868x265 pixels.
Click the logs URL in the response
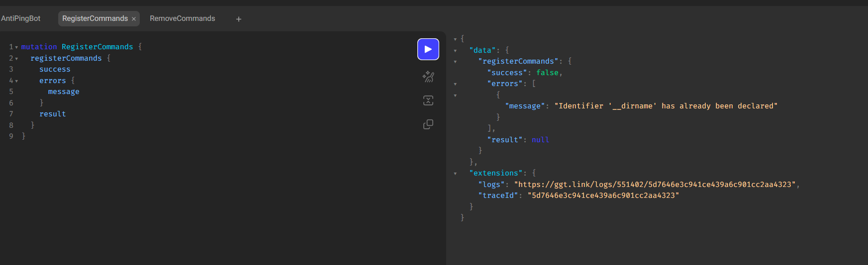click(655, 184)
